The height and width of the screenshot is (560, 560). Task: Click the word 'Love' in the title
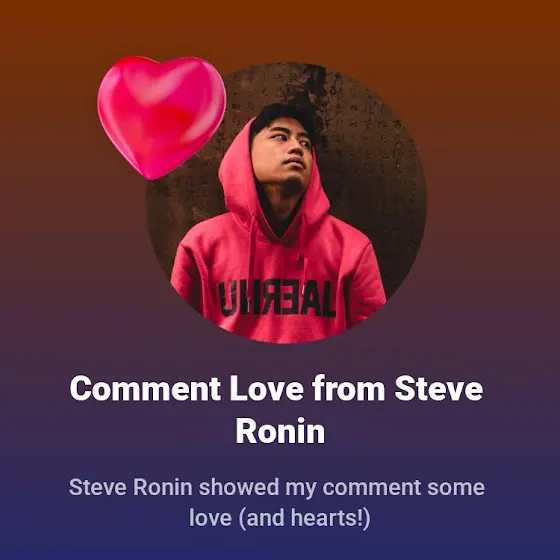[266, 389]
